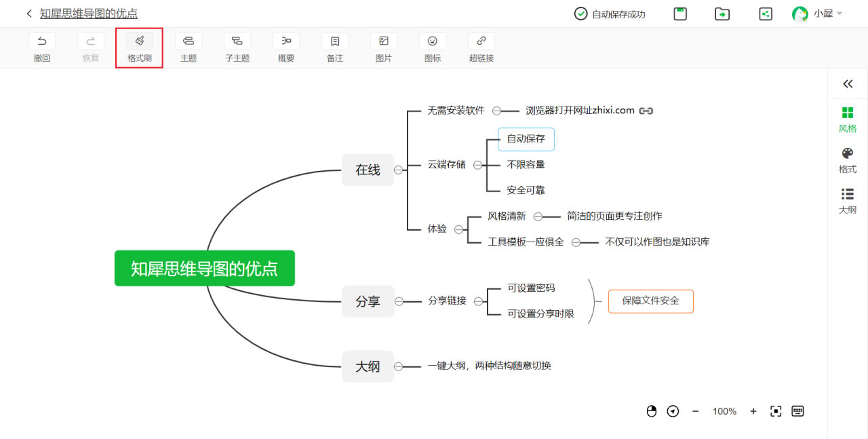Click the share icon in top bar
868x439 pixels.
point(766,14)
